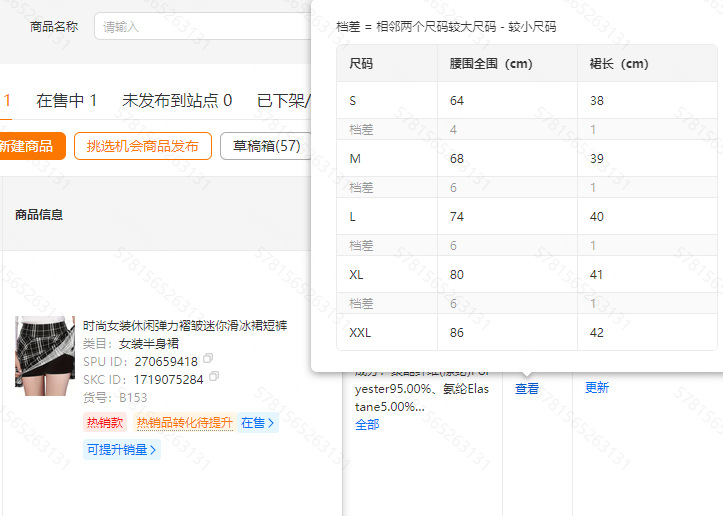Select the 已下架 tab
Viewport: 723px width, 516px height.
[x=282, y=100]
